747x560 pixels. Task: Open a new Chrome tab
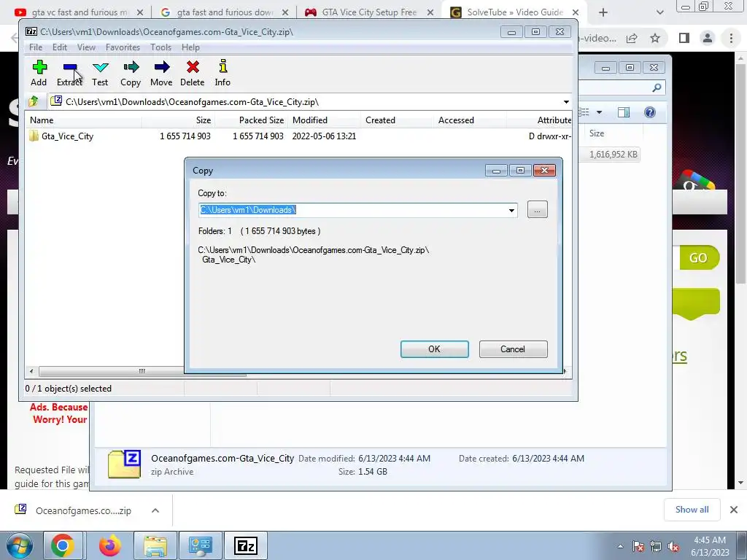(x=603, y=12)
